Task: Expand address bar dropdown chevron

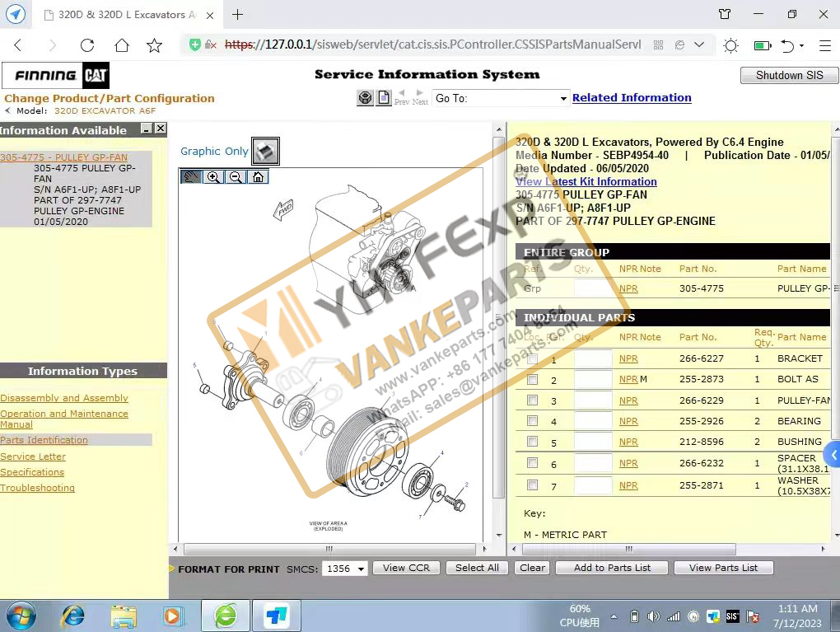Action: (x=699, y=44)
